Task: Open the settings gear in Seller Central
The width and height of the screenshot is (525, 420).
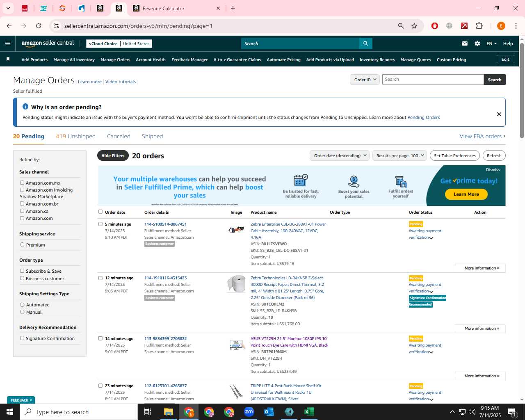Action: click(477, 43)
